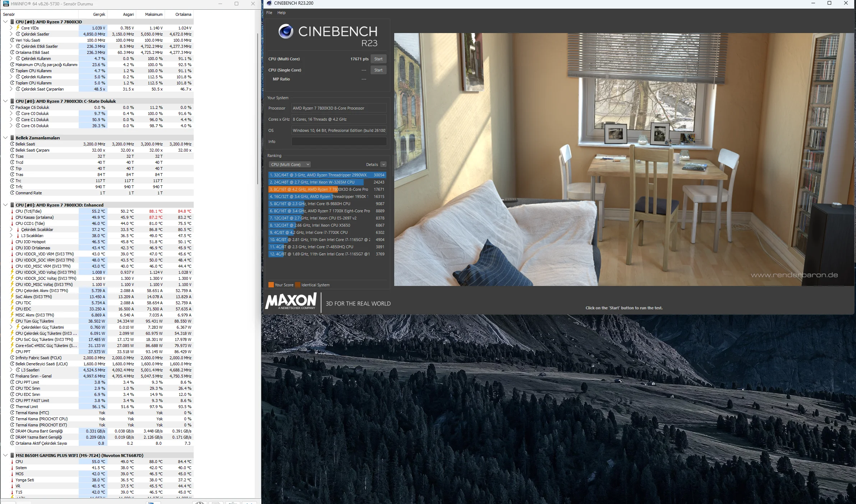Click the chip icon beside MSI B650M GAMING PLUS WIFI
The image size is (856, 504).
[x=12, y=455]
